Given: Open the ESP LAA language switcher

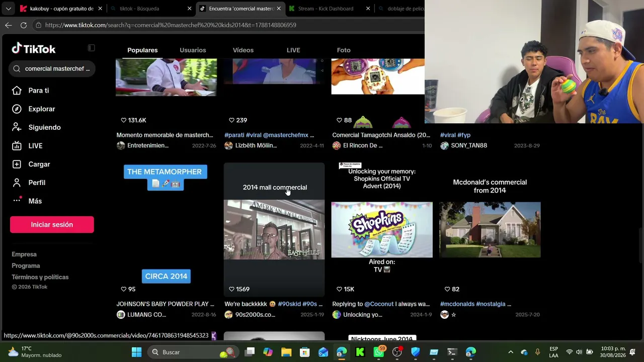Looking at the screenshot, I should click(x=554, y=352).
